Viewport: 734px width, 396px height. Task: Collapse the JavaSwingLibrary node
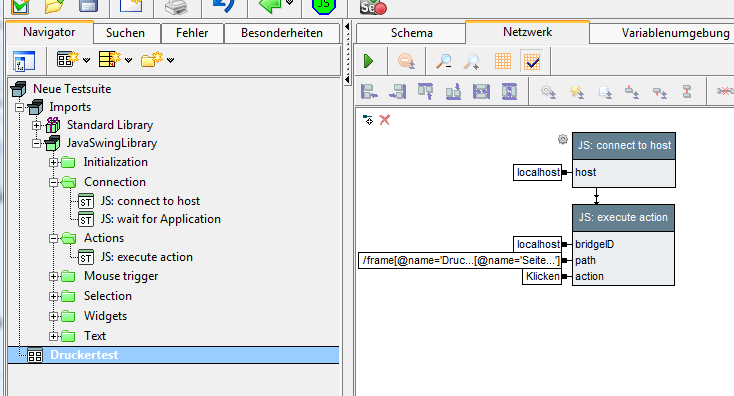37,143
